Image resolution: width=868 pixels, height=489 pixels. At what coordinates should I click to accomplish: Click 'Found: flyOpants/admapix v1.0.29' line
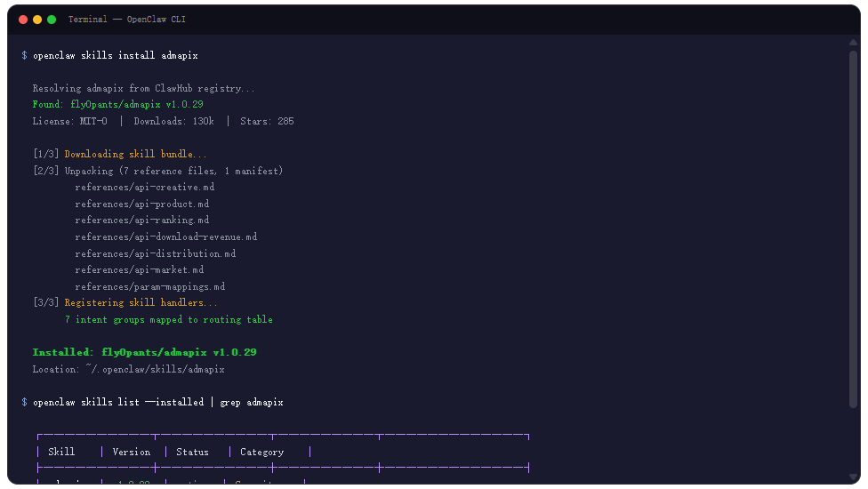point(117,105)
